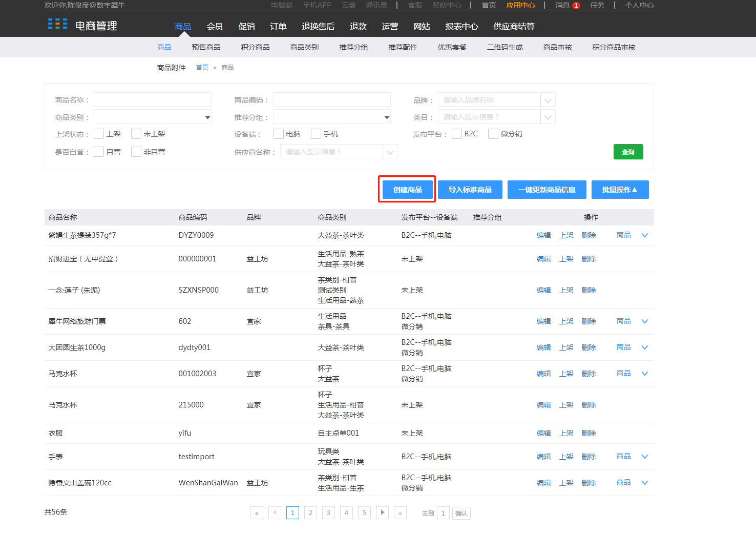Open the 类目 dropdown arrow

(x=548, y=117)
